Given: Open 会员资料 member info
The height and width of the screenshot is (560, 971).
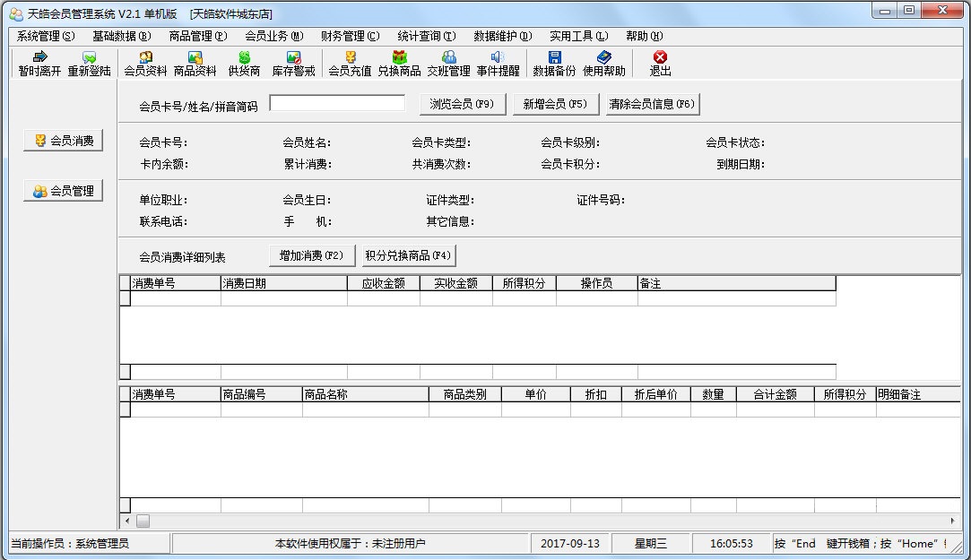Looking at the screenshot, I should [x=146, y=63].
